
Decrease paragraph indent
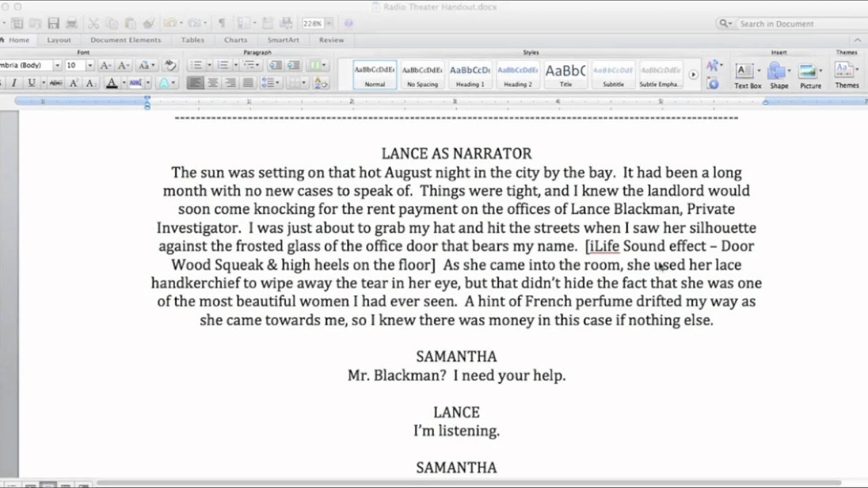pos(275,65)
